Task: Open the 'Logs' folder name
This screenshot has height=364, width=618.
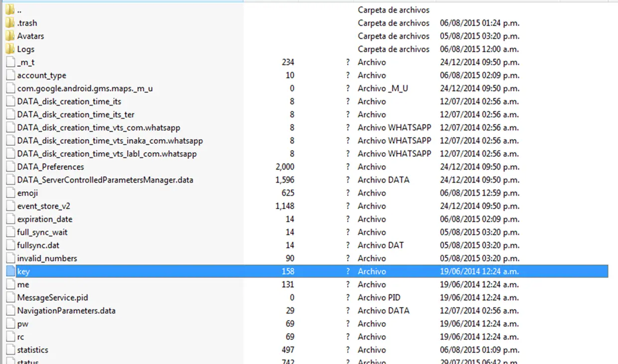Action: [25, 49]
